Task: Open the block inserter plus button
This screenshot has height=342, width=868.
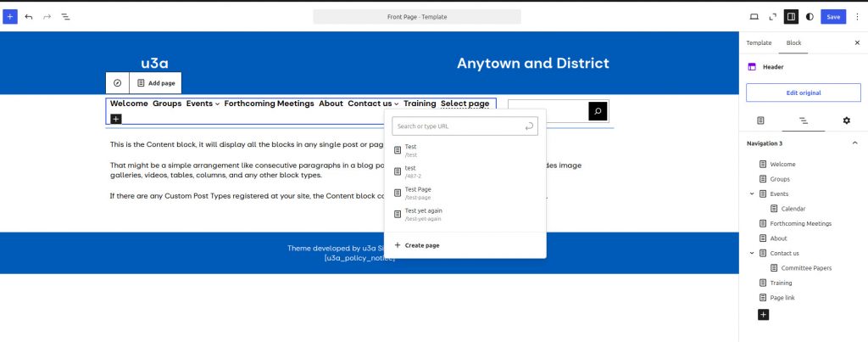Action: point(10,17)
